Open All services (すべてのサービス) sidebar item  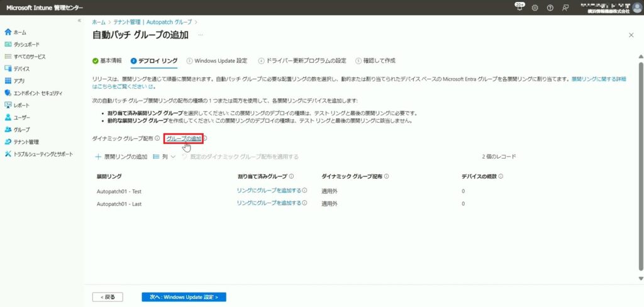pyautogui.click(x=25, y=56)
